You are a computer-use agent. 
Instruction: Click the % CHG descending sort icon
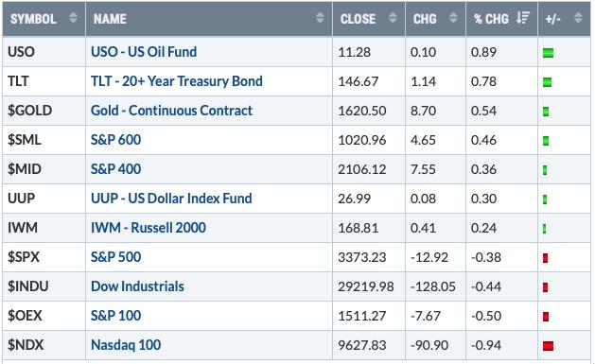[523, 17]
